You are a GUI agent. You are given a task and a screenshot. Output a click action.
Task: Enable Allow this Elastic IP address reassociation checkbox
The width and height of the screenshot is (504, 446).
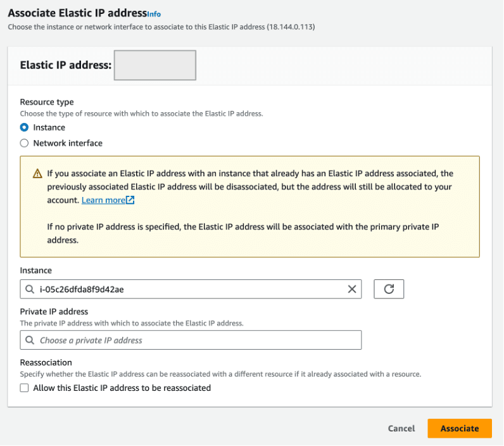pyautogui.click(x=25, y=388)
